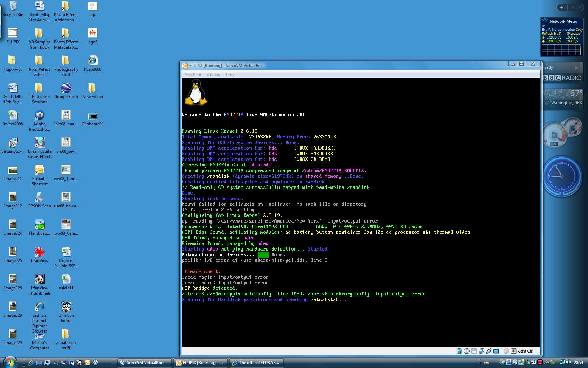The image size is (588, 368).
Task: Select the DreamySuite Bonus Effects icon
Action: pyautogui.click(x=40, y=148)
